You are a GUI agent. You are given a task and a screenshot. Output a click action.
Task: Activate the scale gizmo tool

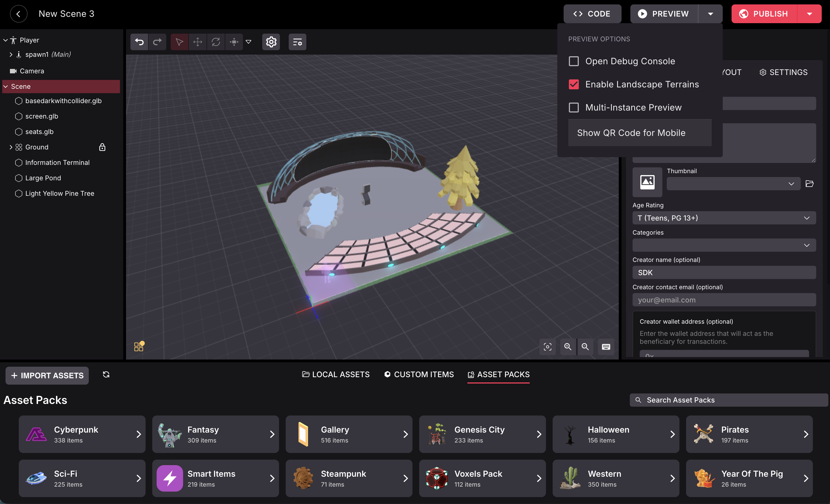tap(234, 42)
